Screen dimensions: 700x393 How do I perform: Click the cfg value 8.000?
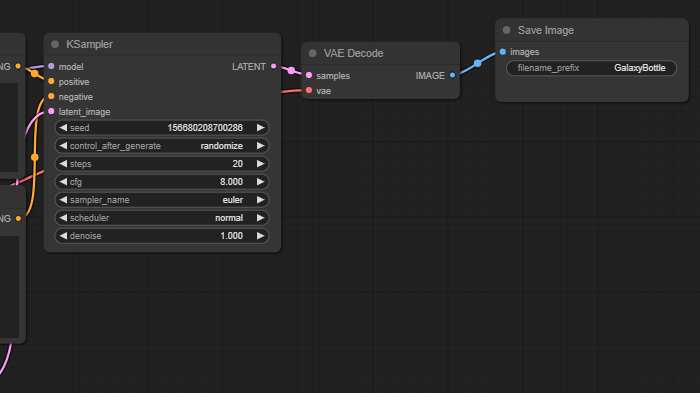click(231, 182)
